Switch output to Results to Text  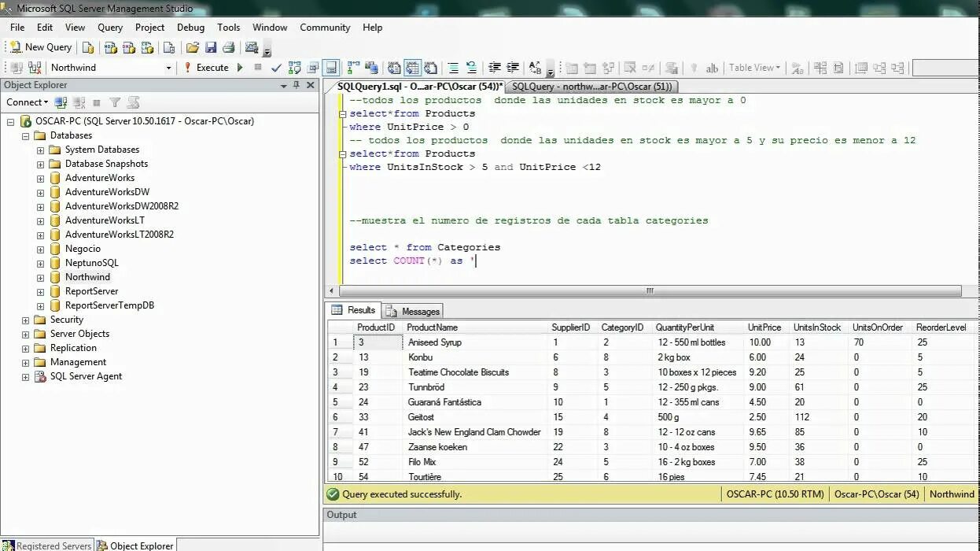point(393,68)
